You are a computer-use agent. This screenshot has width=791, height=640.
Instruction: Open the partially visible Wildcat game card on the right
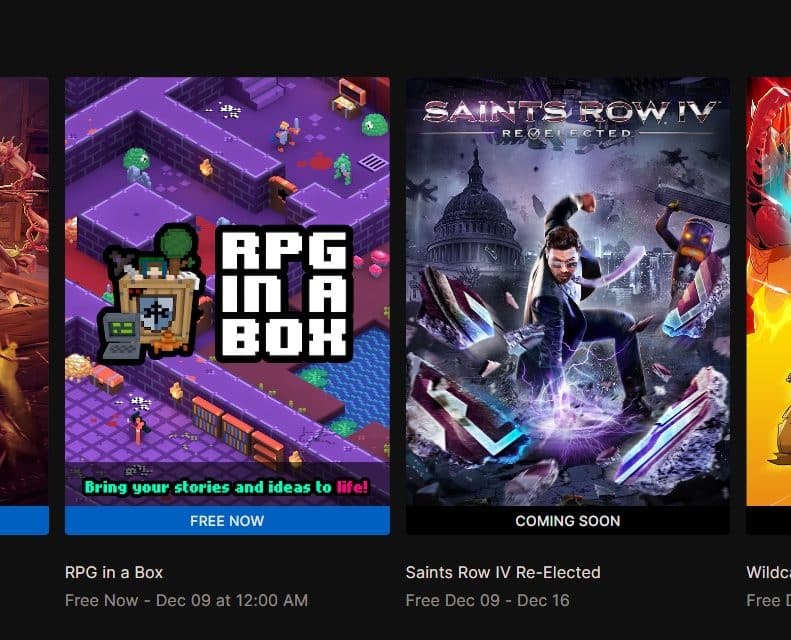coord(768,292)
